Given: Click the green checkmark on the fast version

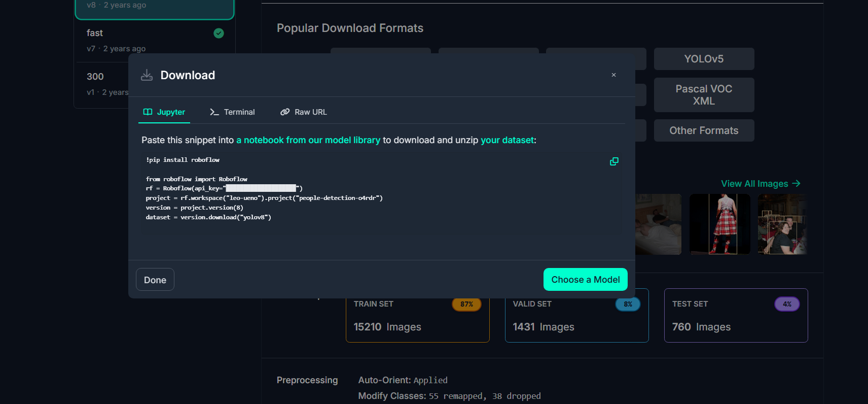Looking at the screenshot, I should tap(219, 33).
